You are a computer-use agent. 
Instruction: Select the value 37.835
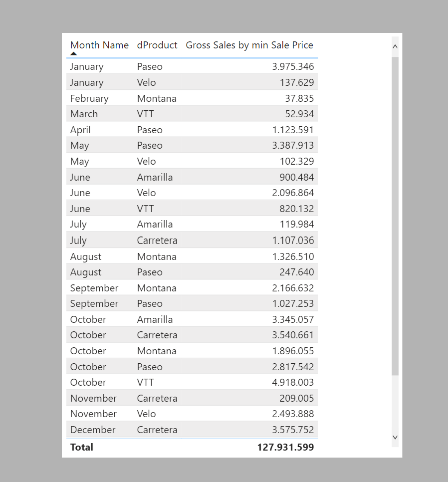click(x=299, y=98)
